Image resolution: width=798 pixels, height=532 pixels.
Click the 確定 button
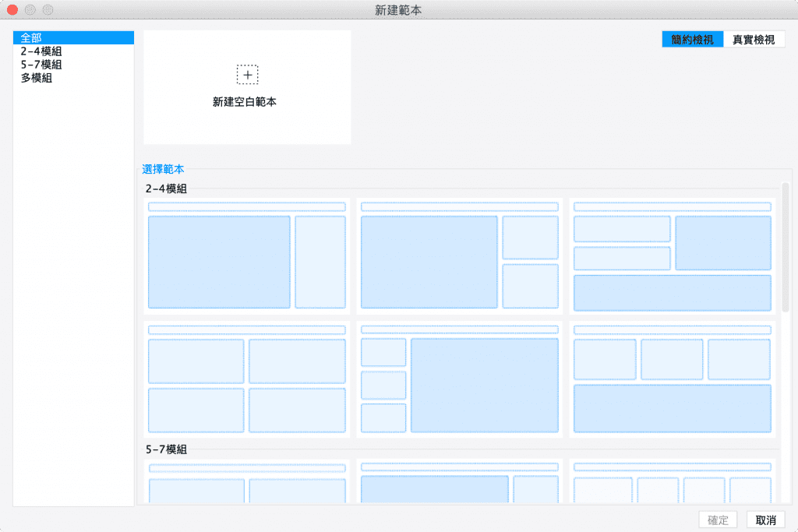click(718, 520)
